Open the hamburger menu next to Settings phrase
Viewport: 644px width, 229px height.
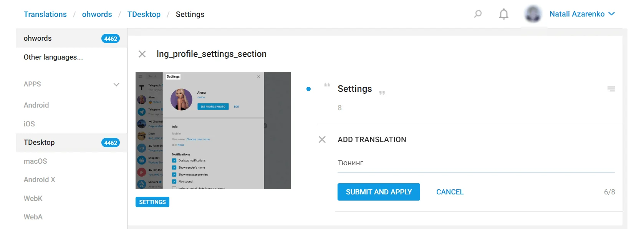click(x=611, y=89)
